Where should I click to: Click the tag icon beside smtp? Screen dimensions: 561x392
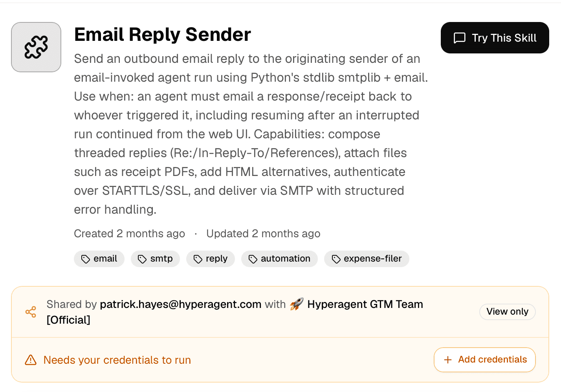point(142,259)
